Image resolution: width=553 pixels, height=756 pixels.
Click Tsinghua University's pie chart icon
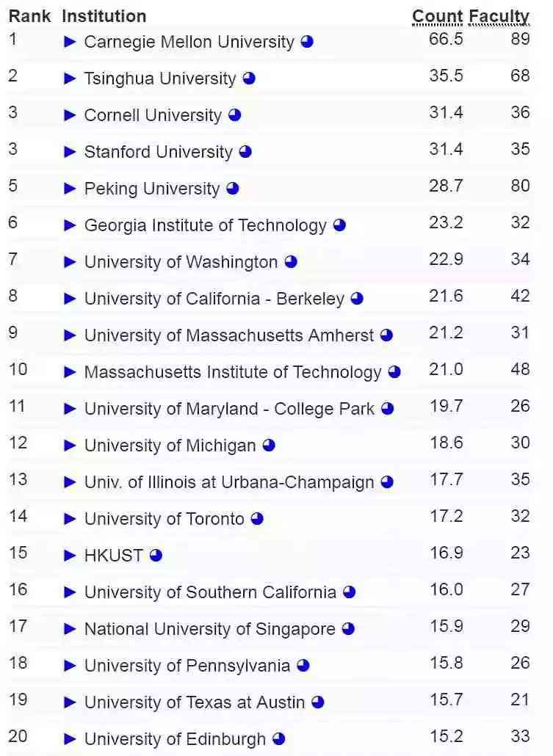click(249, 79)
